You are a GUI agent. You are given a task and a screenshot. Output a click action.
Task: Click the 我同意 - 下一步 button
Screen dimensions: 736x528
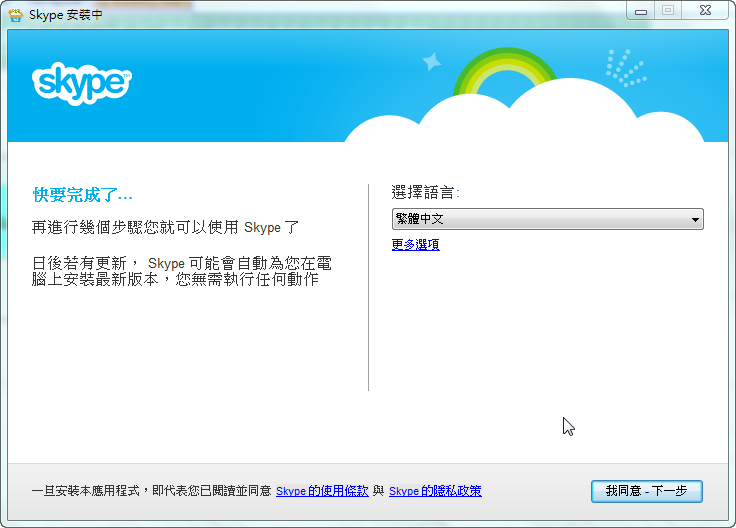tap(646, 491)
